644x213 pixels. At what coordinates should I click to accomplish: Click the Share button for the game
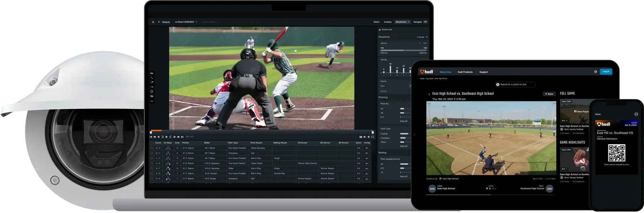click(x=549, y=94)
